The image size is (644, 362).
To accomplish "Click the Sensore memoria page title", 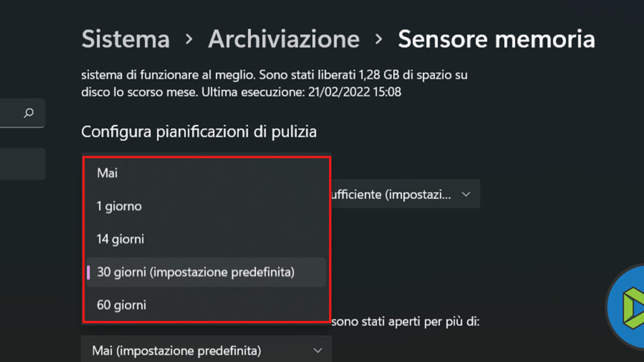I will click(496, 39).
